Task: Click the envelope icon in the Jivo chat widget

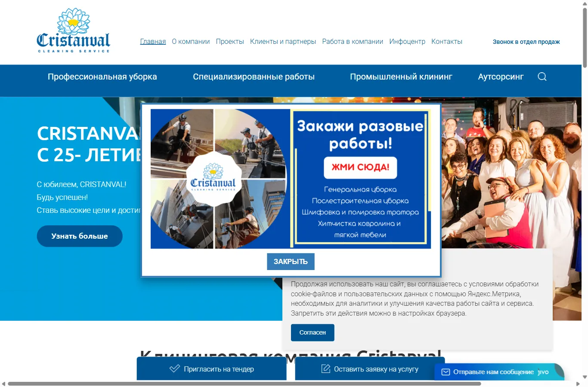Action: point(446,372)
